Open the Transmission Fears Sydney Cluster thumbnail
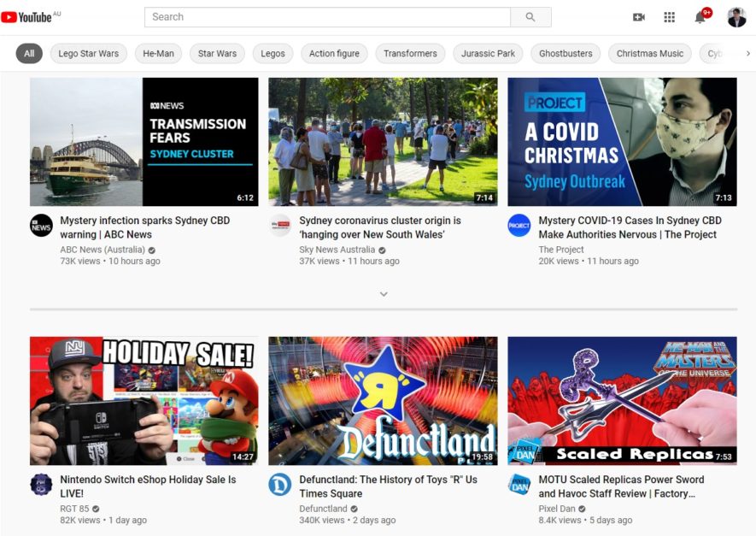This screenshot has width=756, height=536. coord(144,142)
